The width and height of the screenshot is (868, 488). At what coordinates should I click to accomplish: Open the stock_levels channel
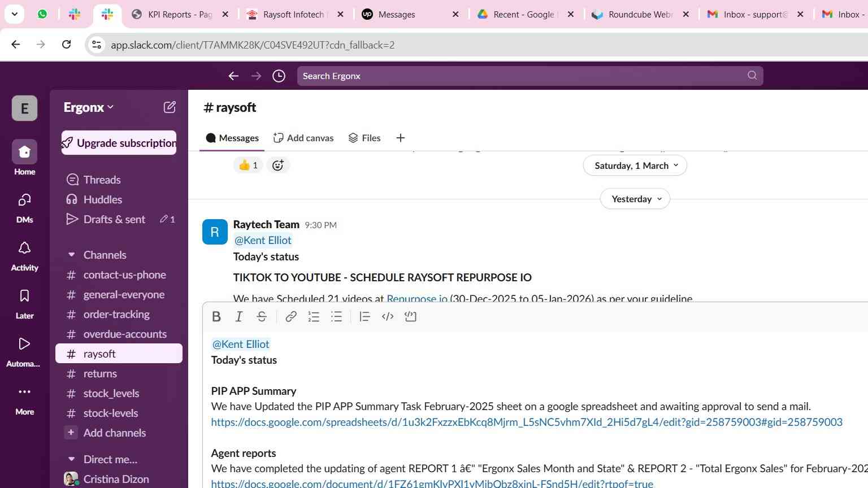point(111,393)
